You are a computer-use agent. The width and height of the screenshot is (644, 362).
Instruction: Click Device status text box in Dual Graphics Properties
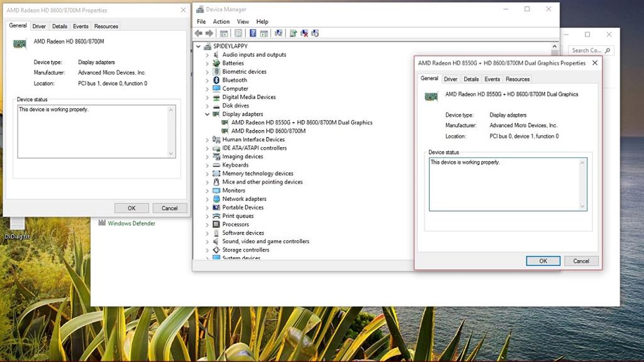508,184
